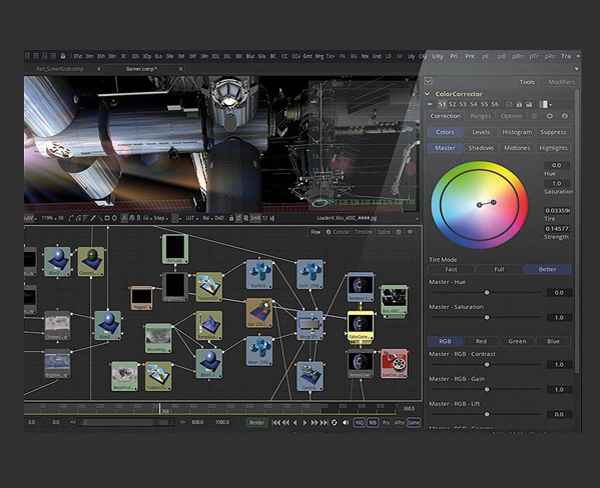Set Tint Mode to Full
This screenshot has width=600, height=488.
tap(499, 269)
